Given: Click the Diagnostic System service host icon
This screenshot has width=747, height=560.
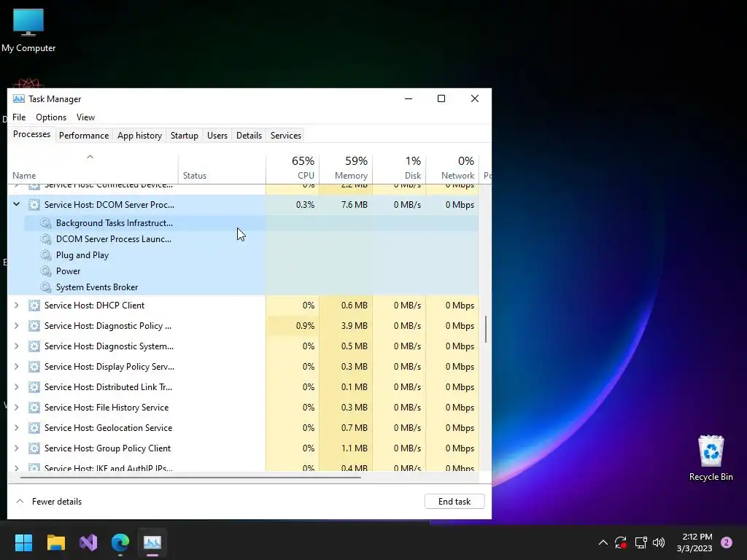Looking at the screenshot, I should pyautogui.click(x=34, y=346).
